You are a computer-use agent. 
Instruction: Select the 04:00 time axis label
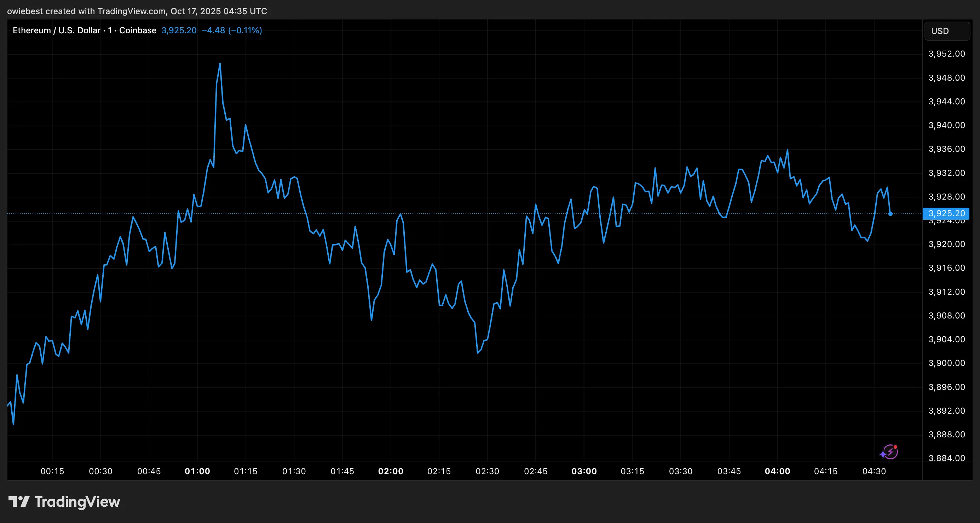pyautogui.click(x=777, y=471)
